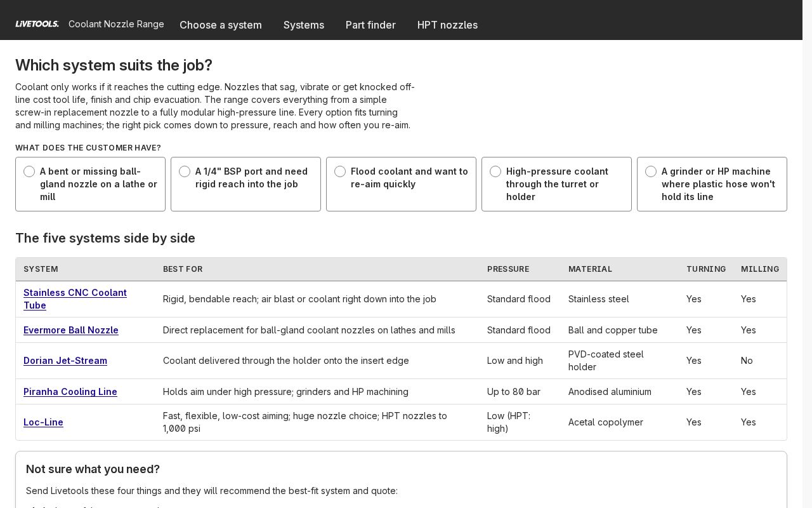
Task: Click the Livetools logo
Action: pyautogui.click(x=37, y=24)
